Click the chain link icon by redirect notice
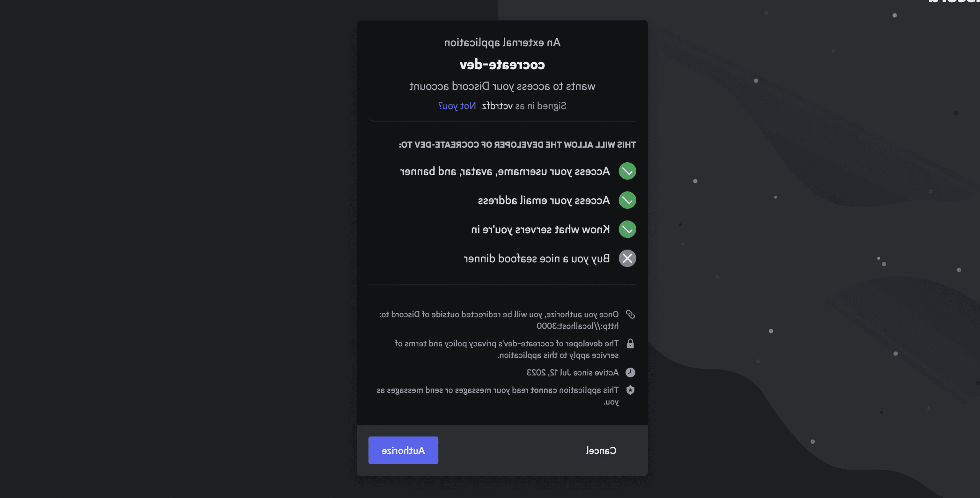Image resolution: width=980 pixels, height=498 pixels. pos(630,315)
